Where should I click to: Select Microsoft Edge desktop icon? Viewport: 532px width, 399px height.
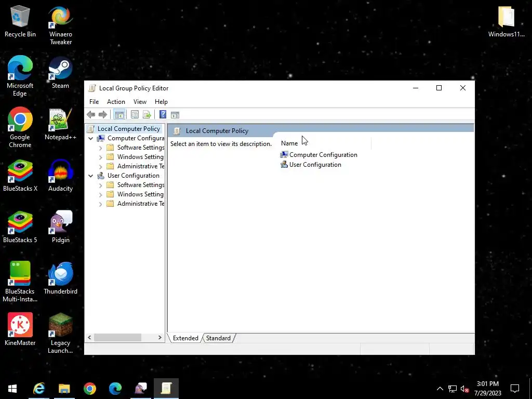[x=20, y=76]
